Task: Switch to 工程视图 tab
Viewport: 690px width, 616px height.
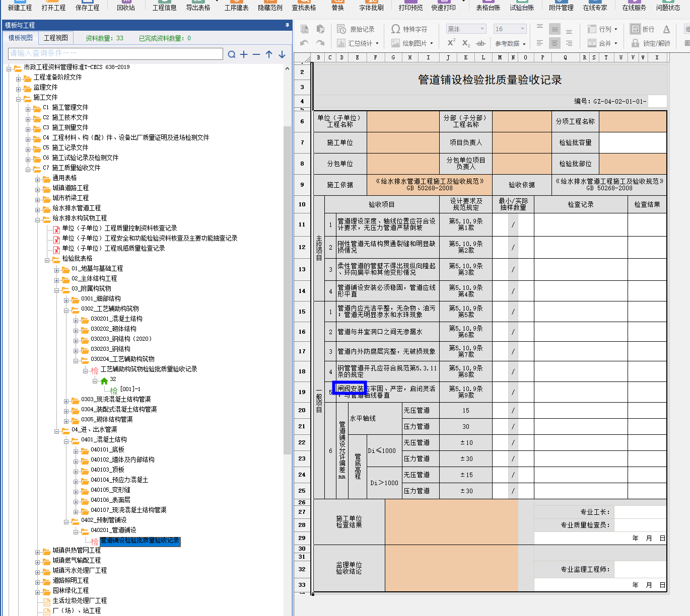Action: pos(56,38)
